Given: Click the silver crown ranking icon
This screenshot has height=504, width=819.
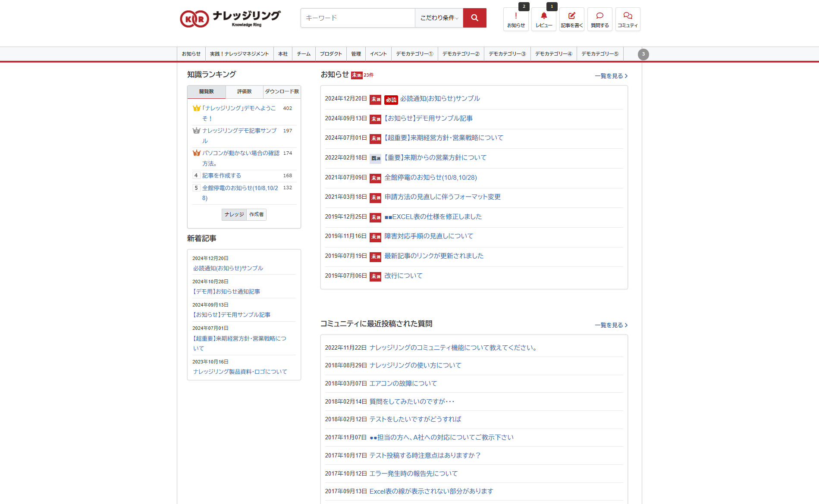Looking at the screenshot, I should (197, 131).
